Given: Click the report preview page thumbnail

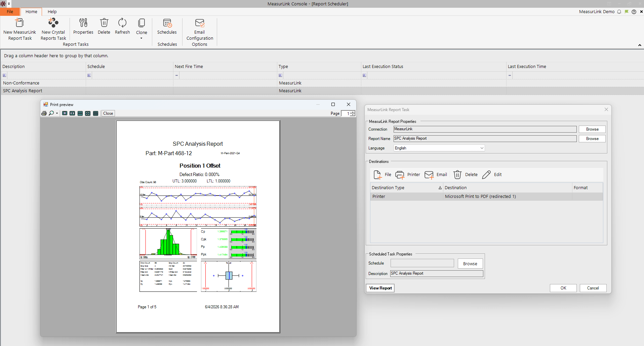Looking at the screenshot, I should (x=198, y=227).
